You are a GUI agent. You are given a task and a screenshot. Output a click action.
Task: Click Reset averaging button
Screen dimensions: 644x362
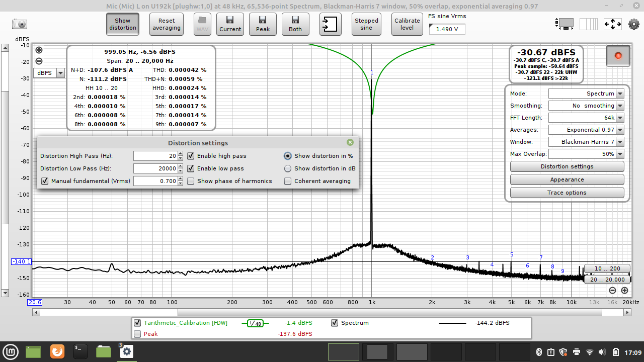167,24
